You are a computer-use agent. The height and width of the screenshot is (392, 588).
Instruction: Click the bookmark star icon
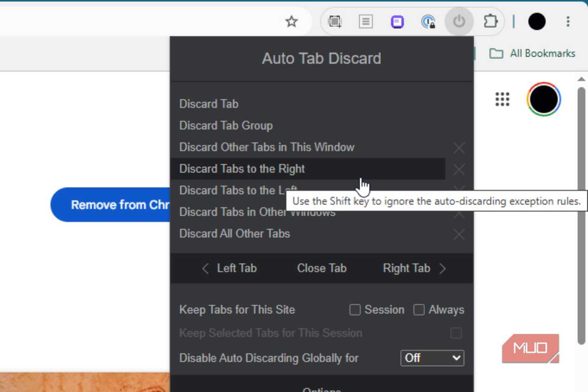[x=291, y=21]
